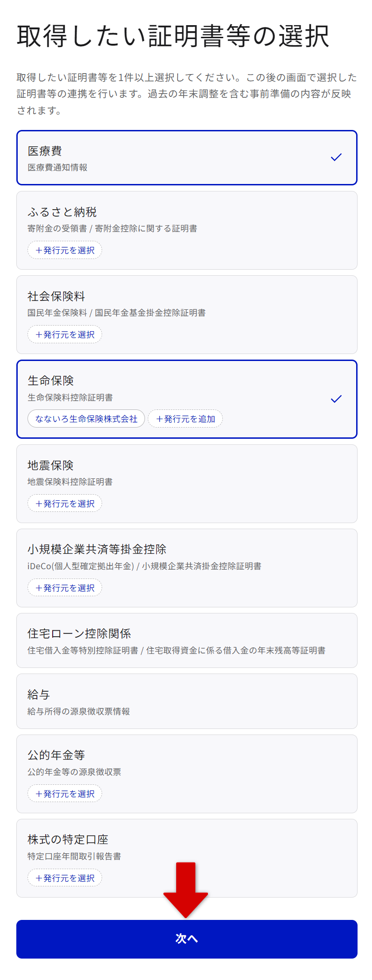Open 発行元を選択 for ふるさと納税
The image size is (372, 980).
[x=65, y=250]
